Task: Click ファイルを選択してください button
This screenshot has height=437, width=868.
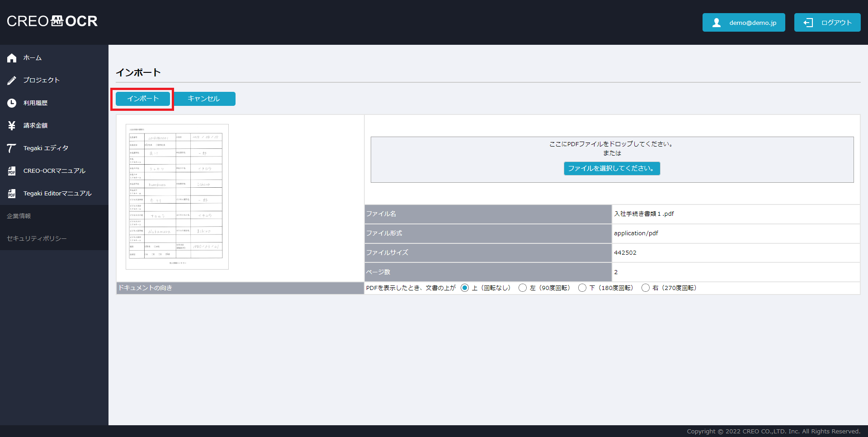Action: (612, 168)
